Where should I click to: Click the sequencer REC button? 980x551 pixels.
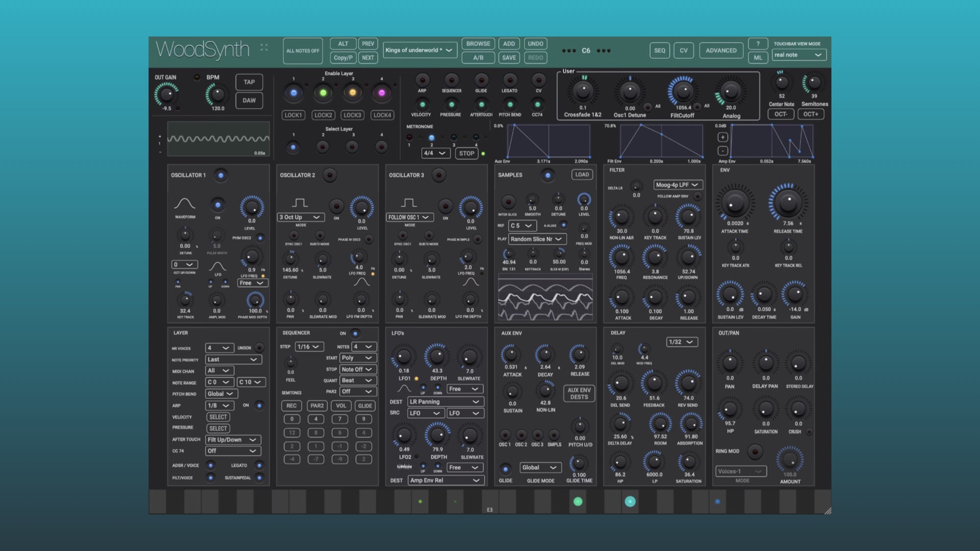(291, 406)
